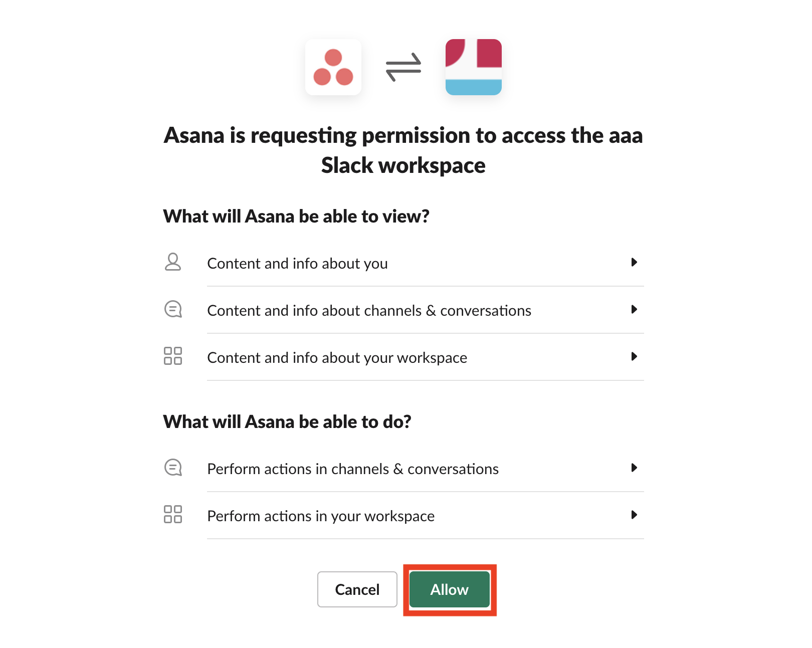Click the bidirectional exchange arrows icon
The height and width of the screenshot is (648, 812).
click(403, 67)
